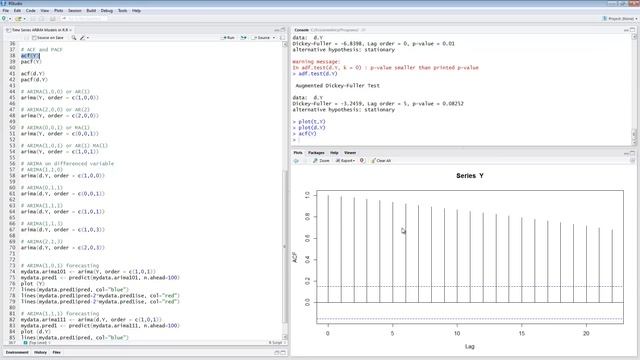Viewport: 640px width, 360px height.
Task: Click the previous plot arrow icon
Action: (296, 161)
